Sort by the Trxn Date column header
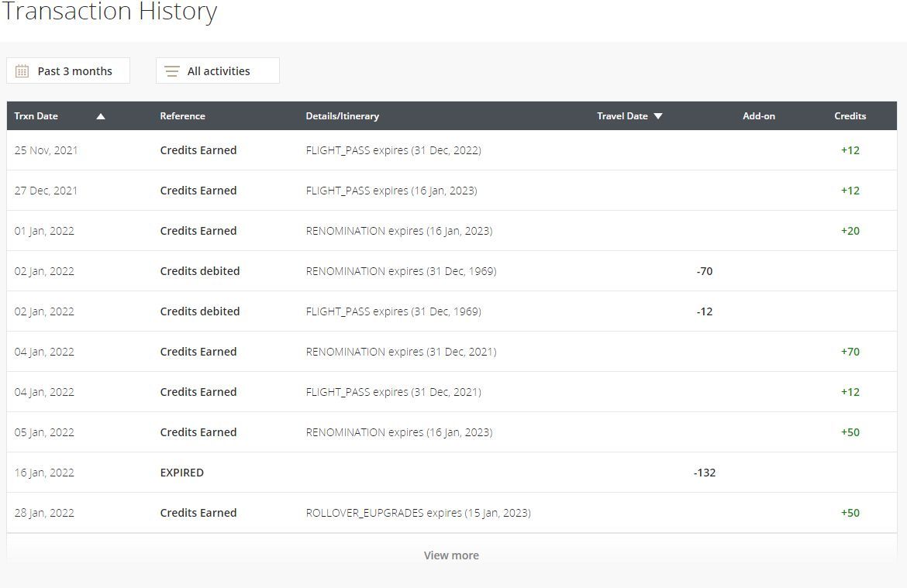The width and height of the screenshot is (907, 588). coord(36,115)
